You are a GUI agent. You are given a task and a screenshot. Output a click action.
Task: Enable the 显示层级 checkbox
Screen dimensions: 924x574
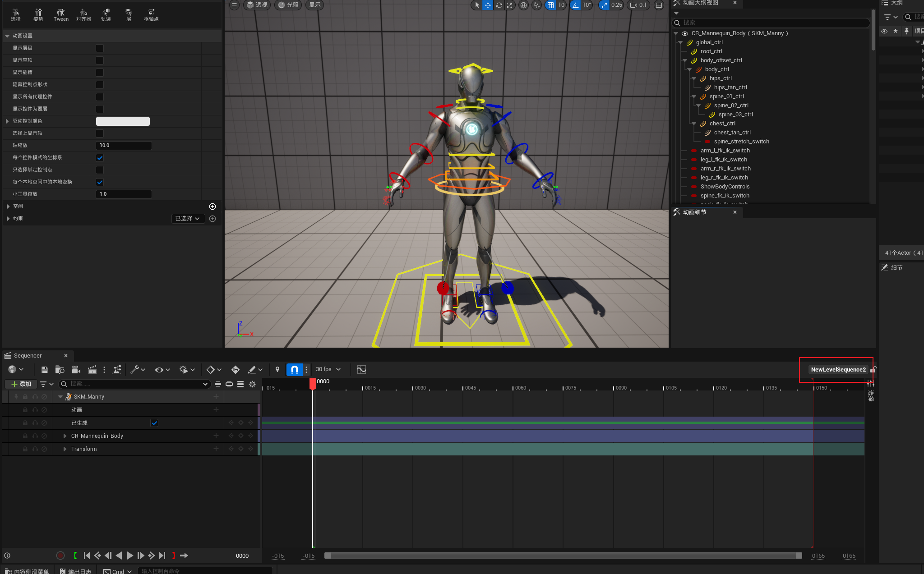(x=100, y=48)
